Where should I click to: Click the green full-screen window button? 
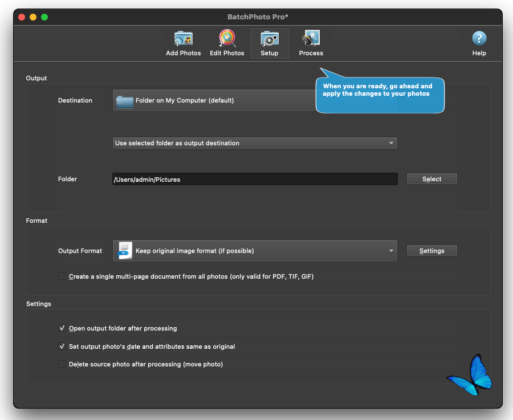click(44, 17)
